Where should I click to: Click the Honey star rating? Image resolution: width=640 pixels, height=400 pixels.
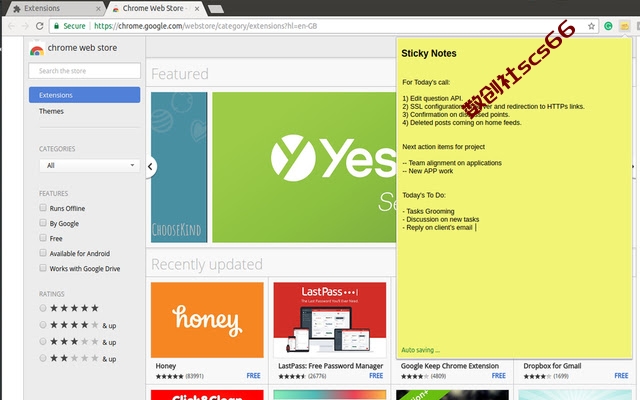point(169,376)
